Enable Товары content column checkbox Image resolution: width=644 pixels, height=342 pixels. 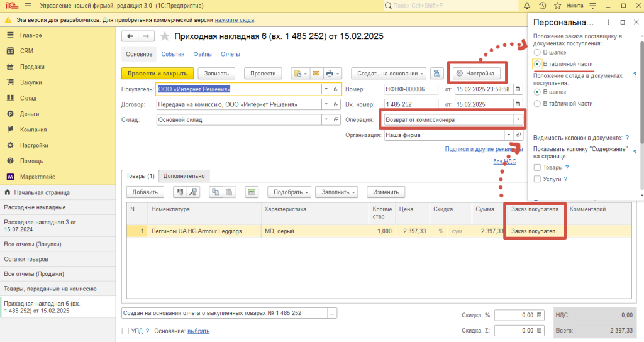537,167
